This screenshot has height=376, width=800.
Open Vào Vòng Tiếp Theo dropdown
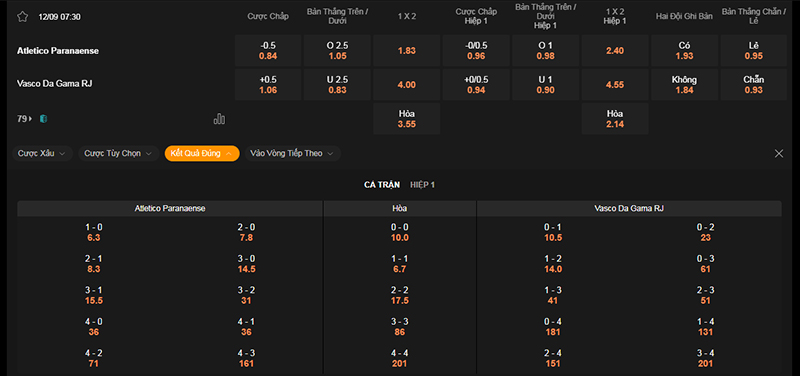pyautogui.click(x=292, y=154)
